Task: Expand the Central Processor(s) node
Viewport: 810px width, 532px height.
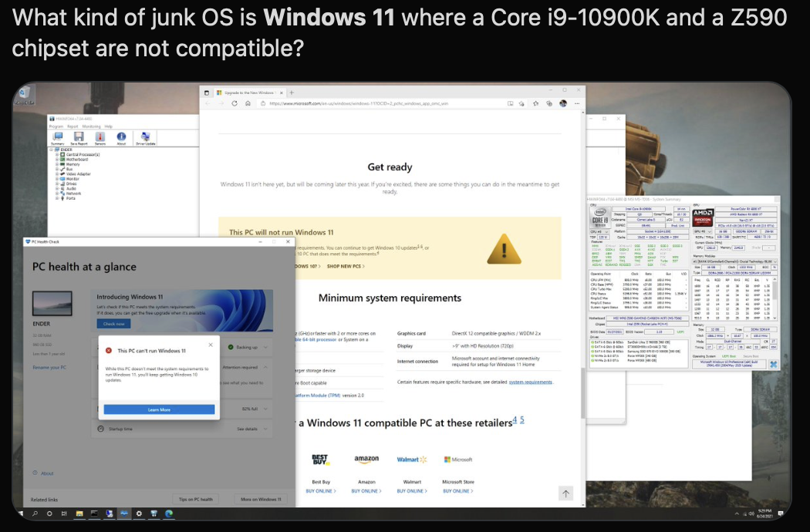Action: click(x=57, y=154)
